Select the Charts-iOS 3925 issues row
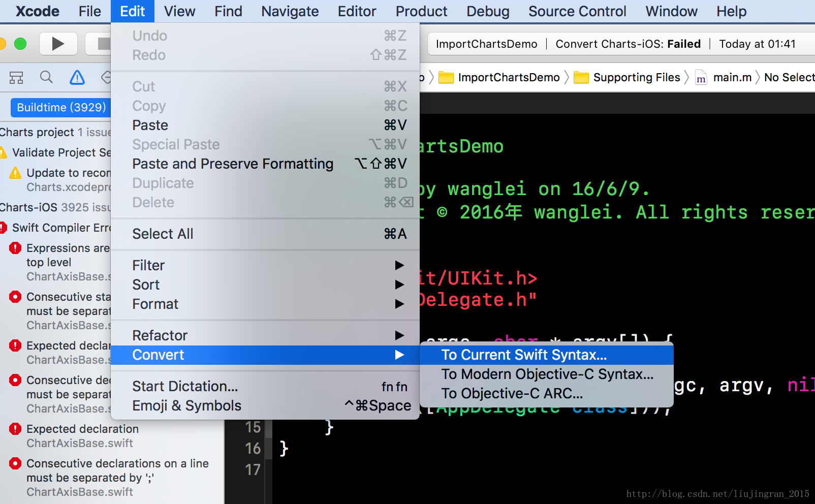 pos(55,207)
